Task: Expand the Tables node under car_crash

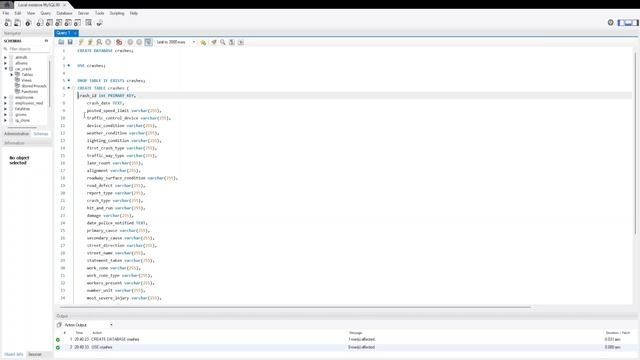Action: 11,75
